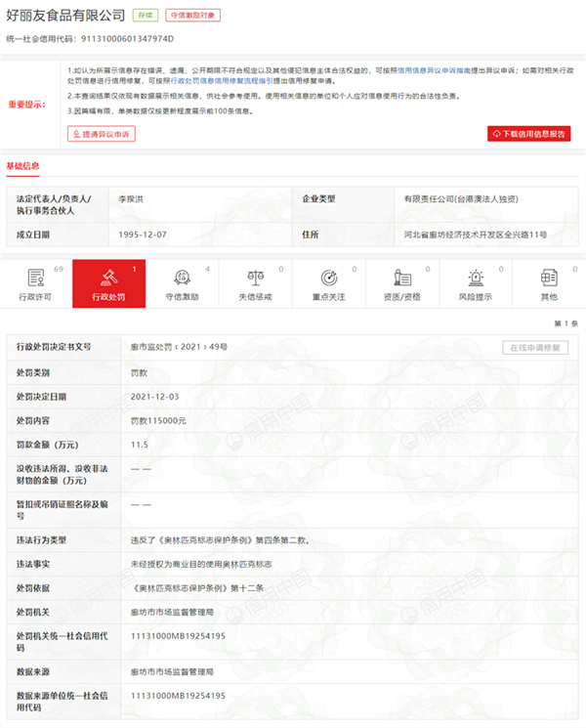
Task: Select the 失信惩戒 scales icon
Action: pos(255,277)
